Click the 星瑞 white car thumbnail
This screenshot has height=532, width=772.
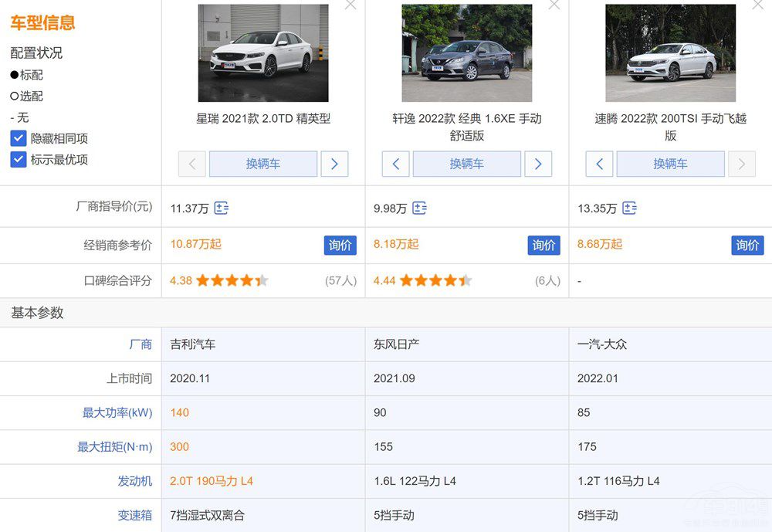click(x=262, y=53)
